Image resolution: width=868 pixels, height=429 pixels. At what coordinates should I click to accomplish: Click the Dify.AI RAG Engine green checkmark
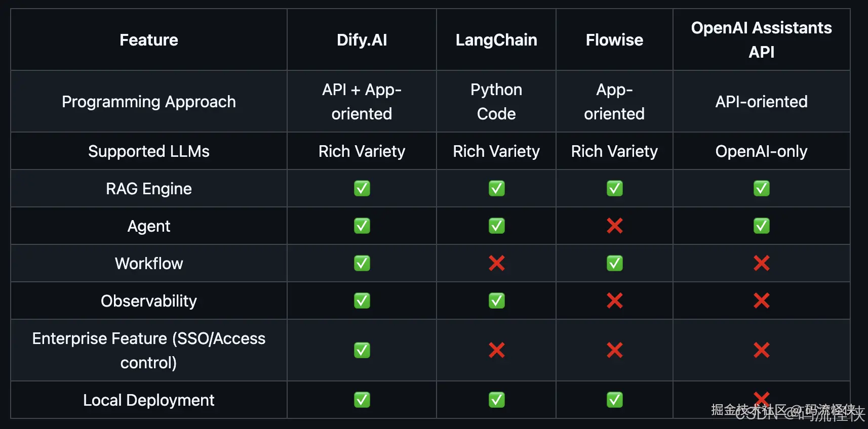tap(362, 188)
